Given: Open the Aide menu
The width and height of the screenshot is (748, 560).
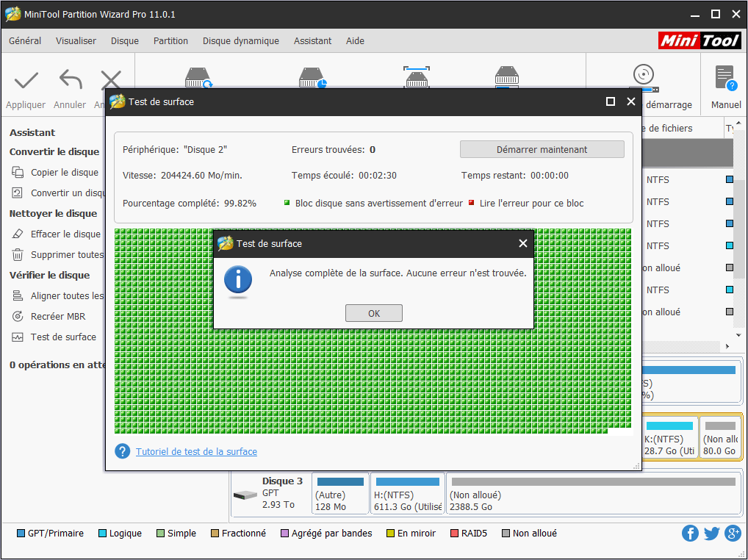Looking at the screenshot, I should 355,41.
